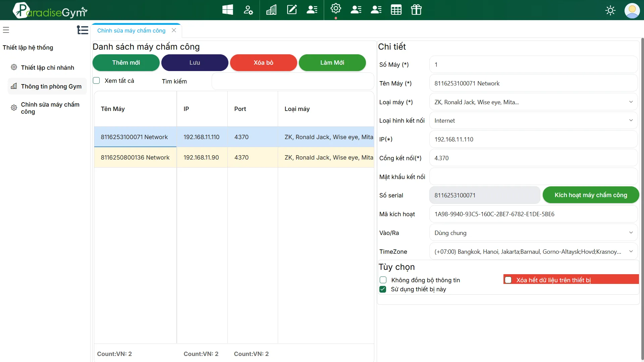Open the calendar grid icon in toolbar
This screenshot has height=362, width=644.
[396, 10]
